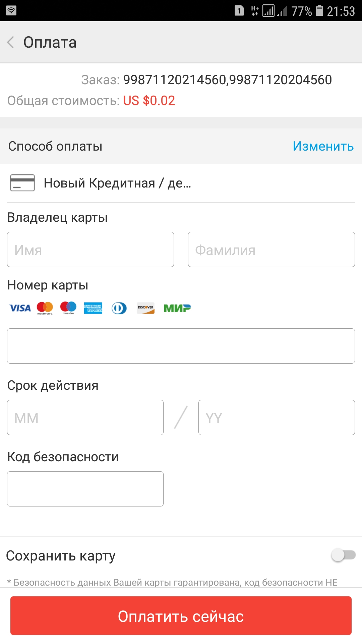Tap the Wi-Fi icon in status bar

pos(11,10)
